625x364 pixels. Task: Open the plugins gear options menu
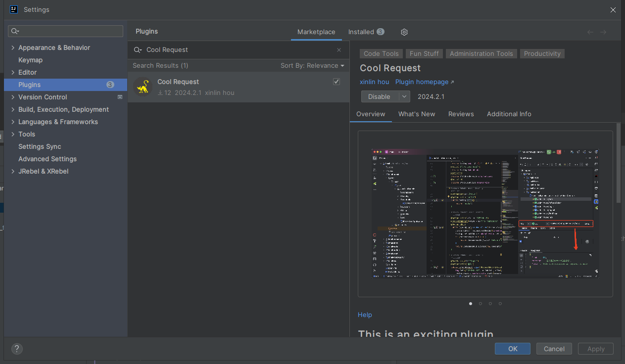(404, 32)
